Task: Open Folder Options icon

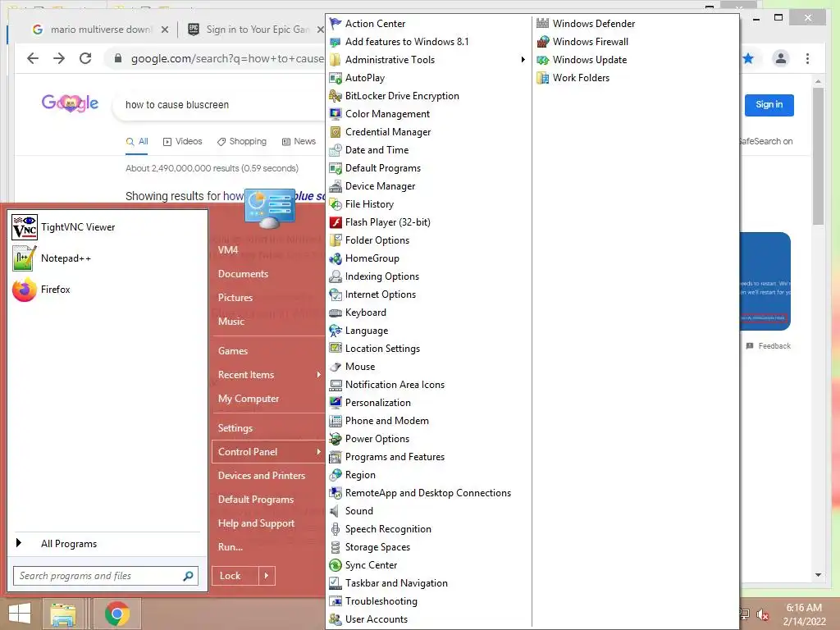Action: 336,240
